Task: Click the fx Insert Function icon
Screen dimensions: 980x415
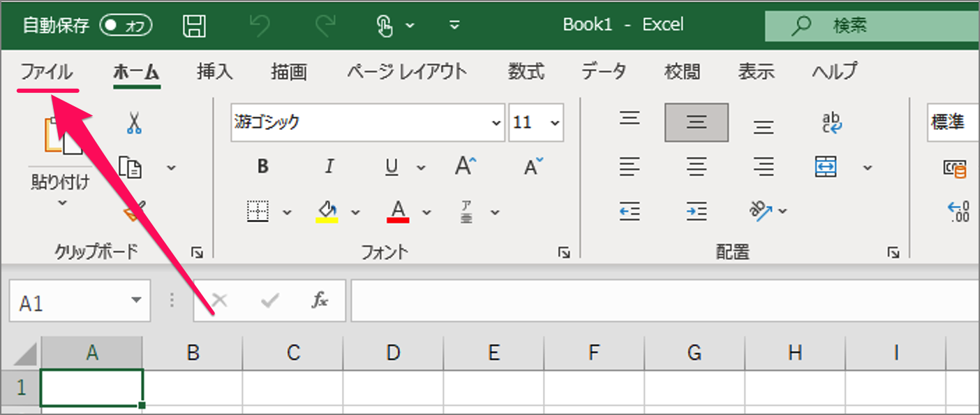Action: [320, 301]
